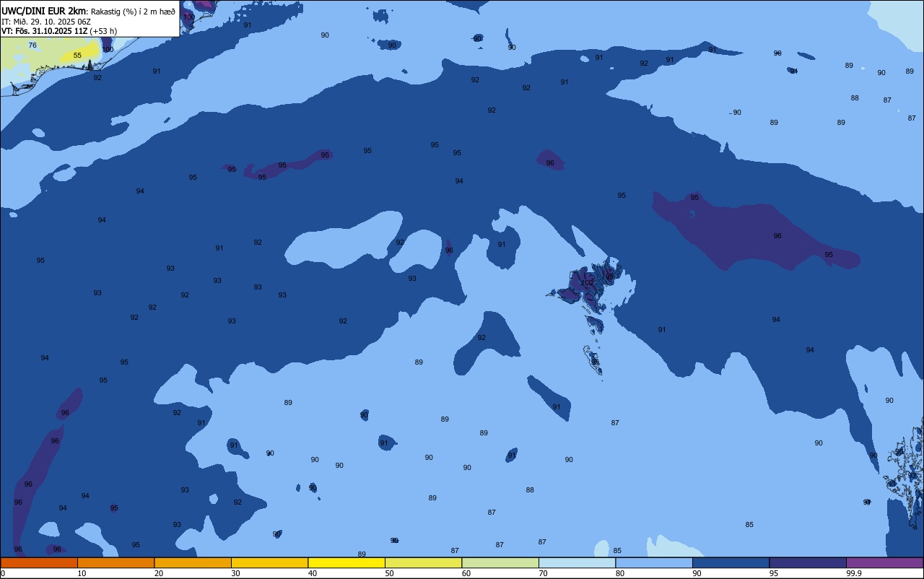Select the 10–20 orange legend color segment

(115, 562)
